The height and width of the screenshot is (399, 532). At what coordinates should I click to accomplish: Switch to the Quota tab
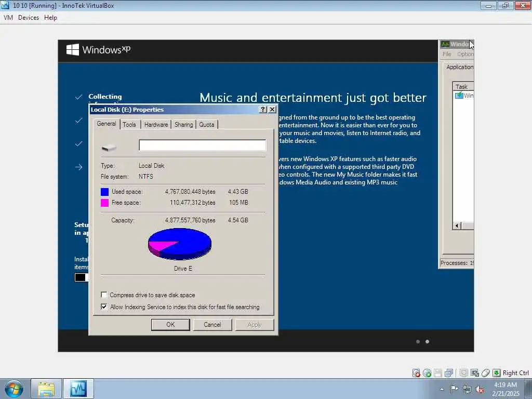(207, 125)
